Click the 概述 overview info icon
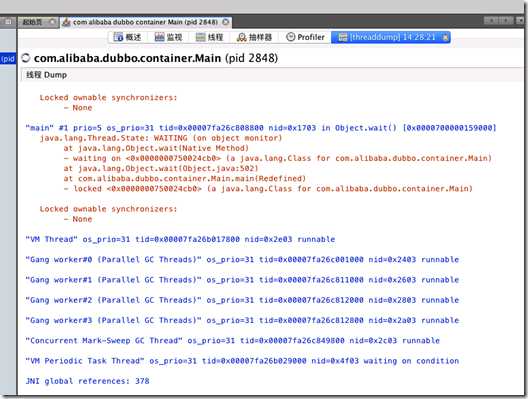528x399 pixels. (x=118, y=37)
